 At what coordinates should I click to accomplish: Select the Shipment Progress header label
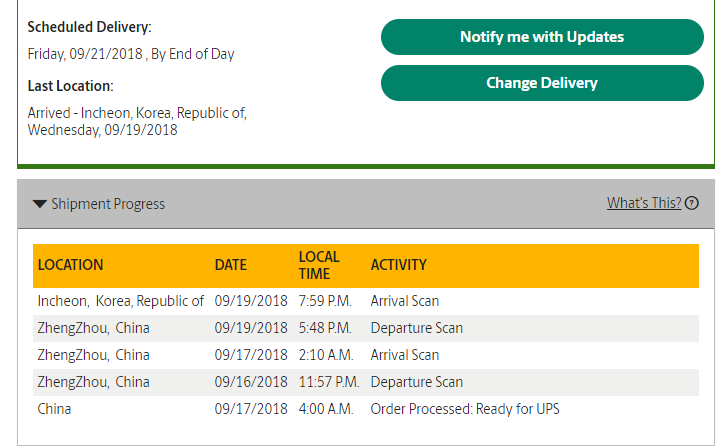pos(108,204)
